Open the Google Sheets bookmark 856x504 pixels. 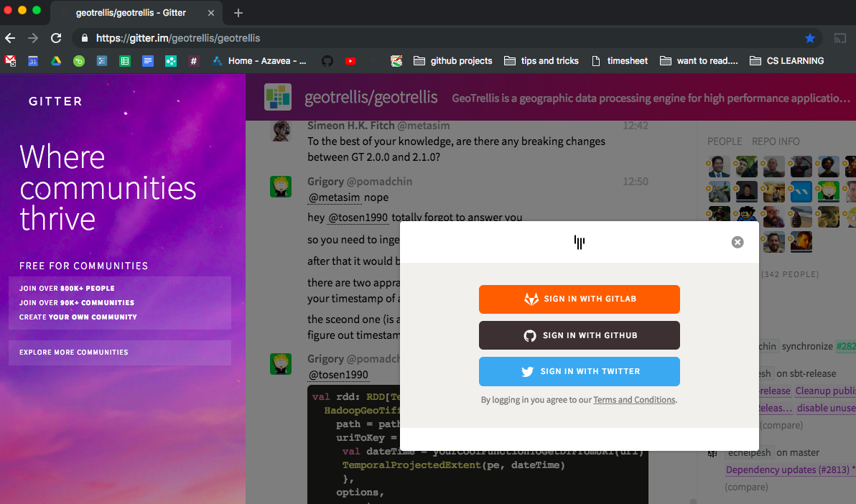pos(125,61)
